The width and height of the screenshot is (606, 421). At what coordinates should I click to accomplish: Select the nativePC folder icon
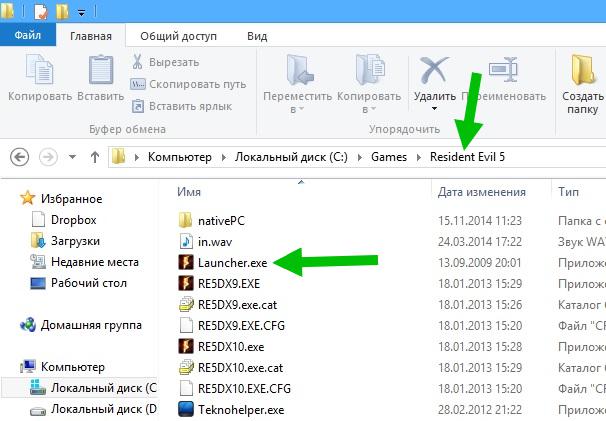pyautogui.click(x=186, y=221)
